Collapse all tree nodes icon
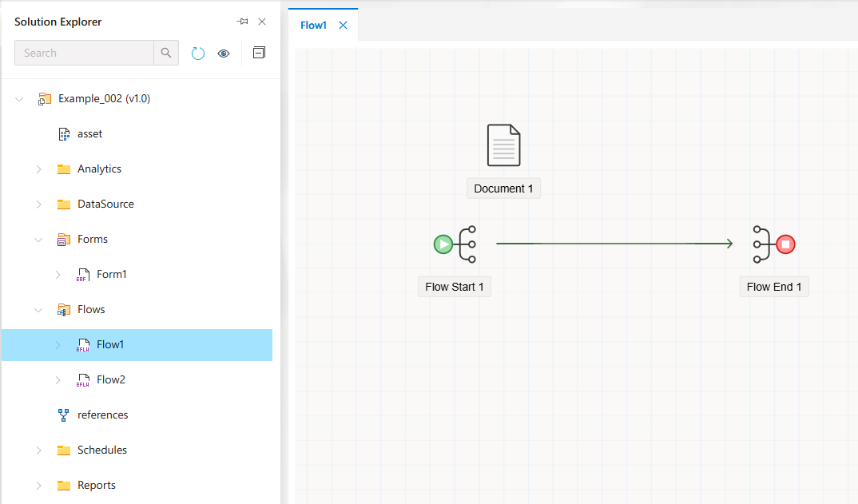 coord(259,53)
